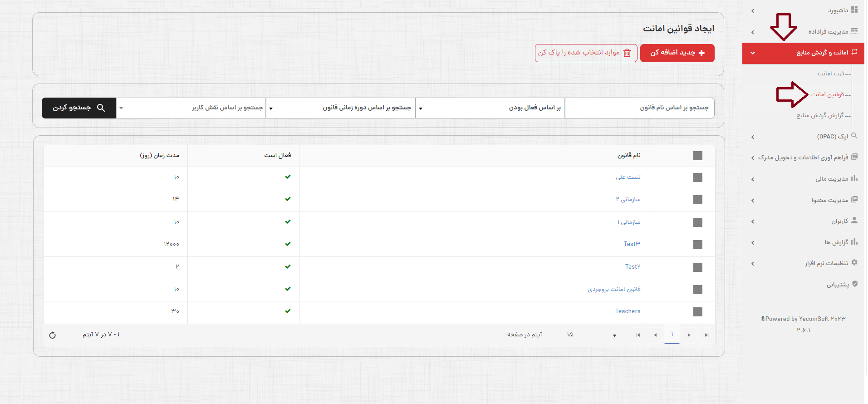This screenshot has width=868, height=404.
Task: Sort by نام قانون column header
Action: tap(629, 155)
